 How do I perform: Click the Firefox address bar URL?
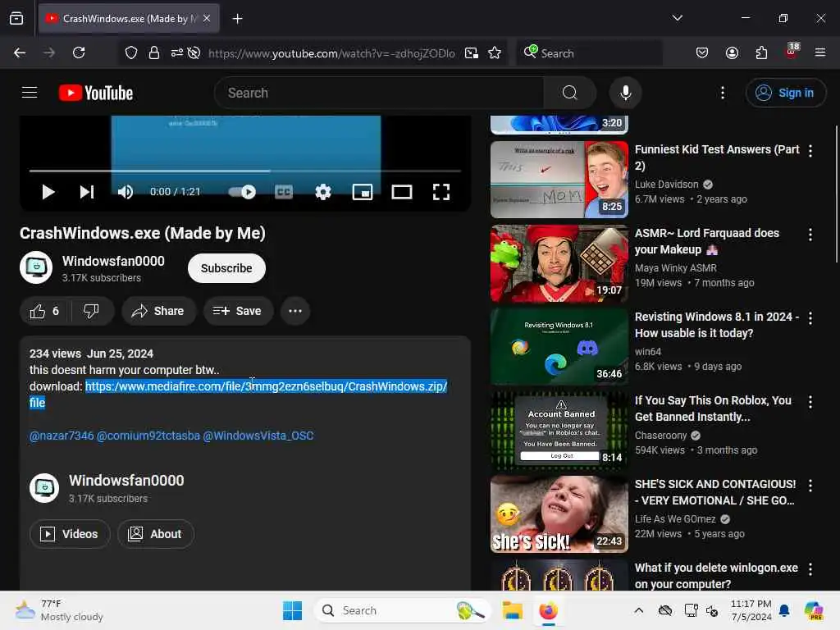pyautogui.click(x=331, y=53)
